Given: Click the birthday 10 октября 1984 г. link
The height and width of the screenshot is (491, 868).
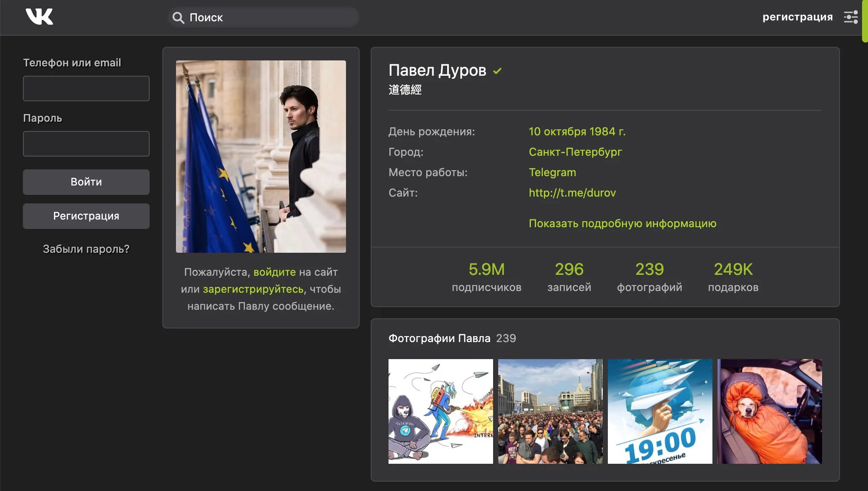Looking at the screenshot, I should coord(577,131).
